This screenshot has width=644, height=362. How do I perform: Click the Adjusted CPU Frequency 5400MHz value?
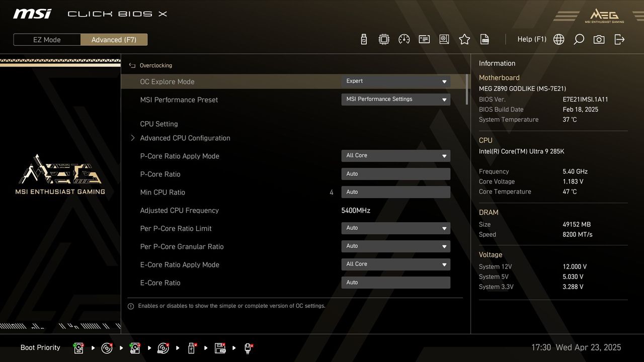(x=356, y=210)
